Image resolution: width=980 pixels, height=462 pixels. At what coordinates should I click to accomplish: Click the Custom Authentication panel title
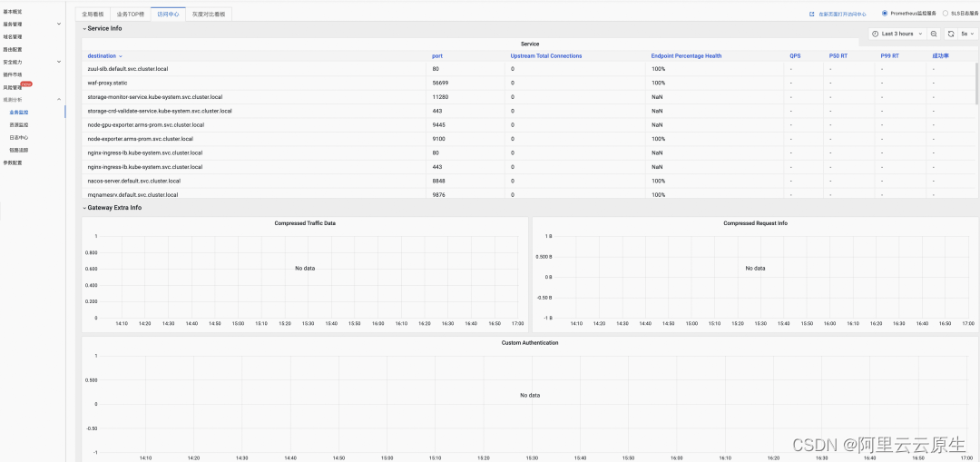530,342
